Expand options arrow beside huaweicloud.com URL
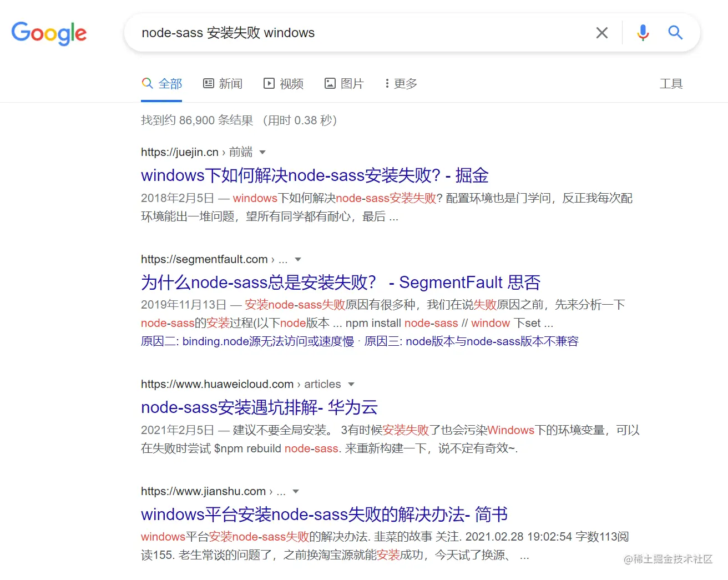Image resolution: width=728 pixels, height=580 pixels. tap(351, 385)
